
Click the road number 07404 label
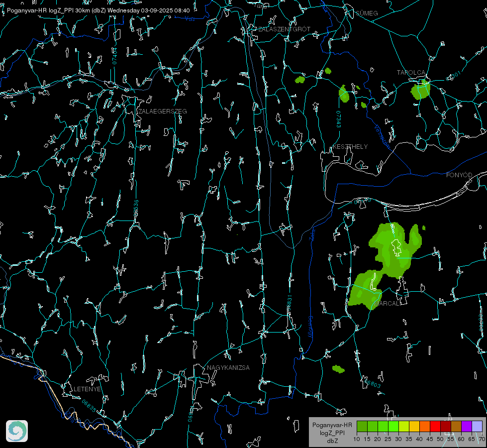pos(114,56)
